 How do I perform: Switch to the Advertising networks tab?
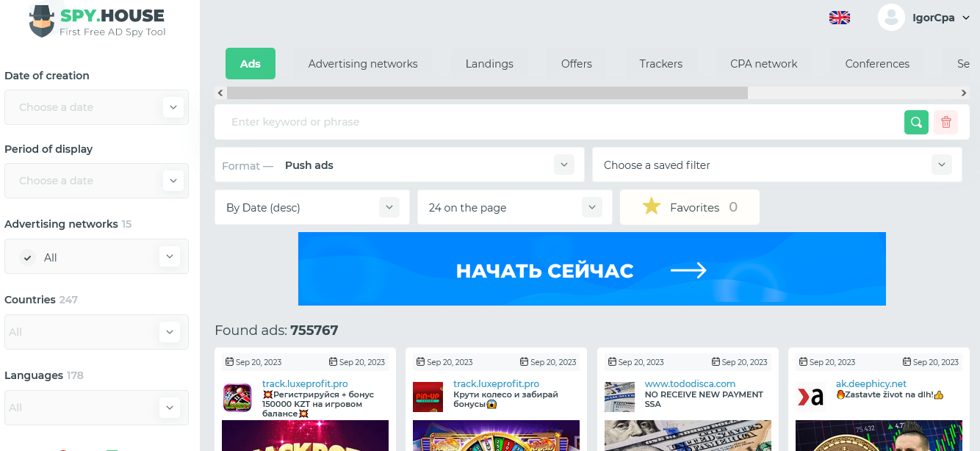363,64
